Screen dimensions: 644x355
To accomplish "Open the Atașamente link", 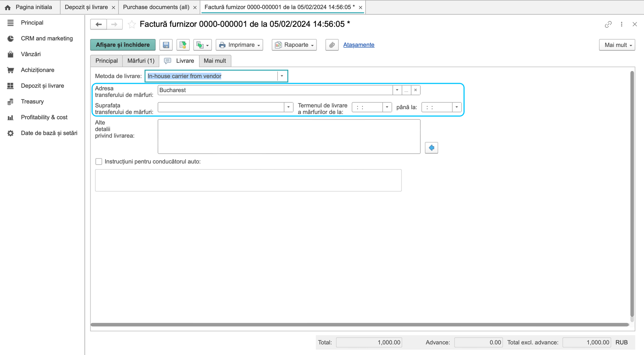I will 359,45.
